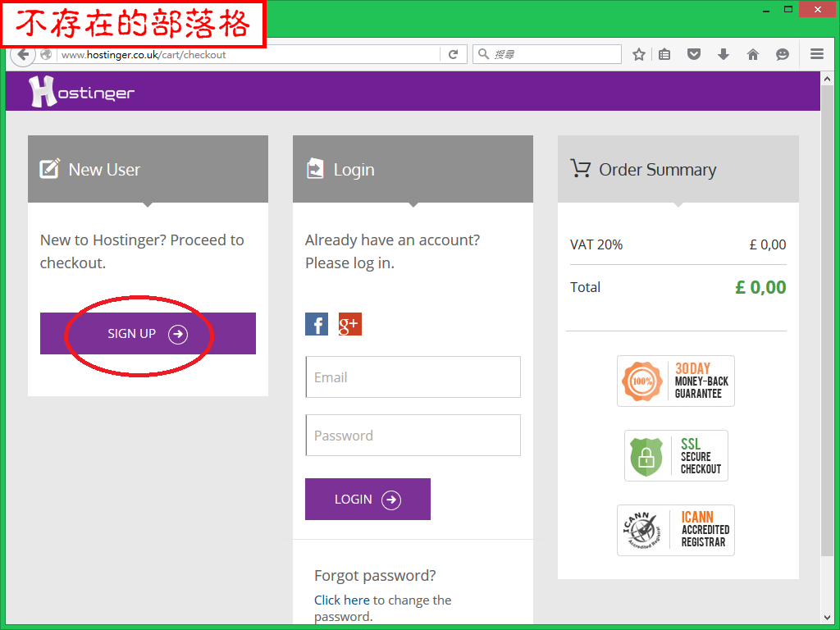Click the 30 Day Money-Back Guarantee badge

(676, 381)
